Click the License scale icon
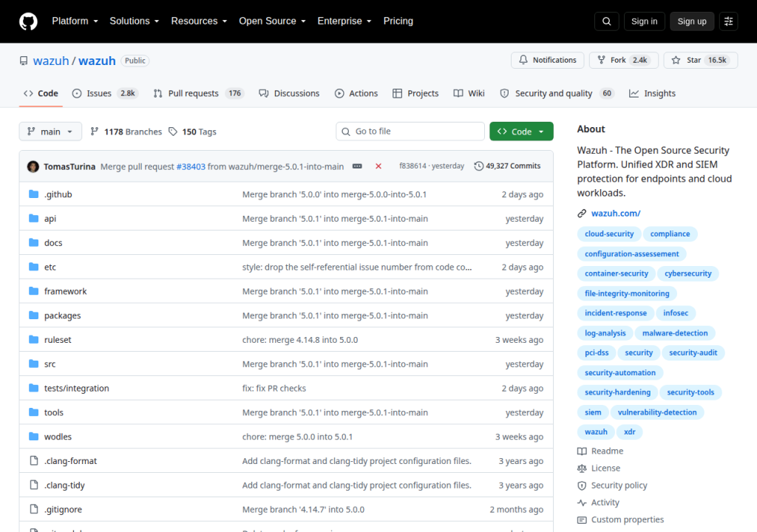The height and width of the screenshot is (532, 757). [x=582, y=468]
